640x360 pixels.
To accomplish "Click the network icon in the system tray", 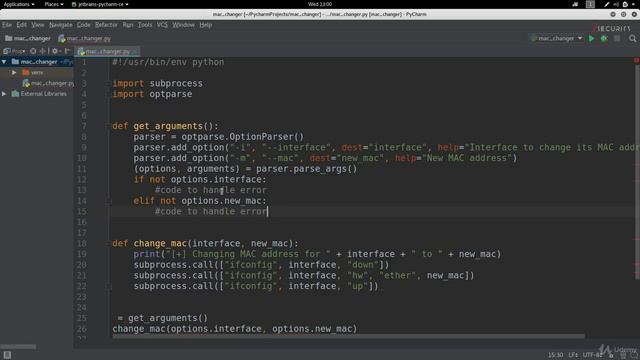I will 575,4.
